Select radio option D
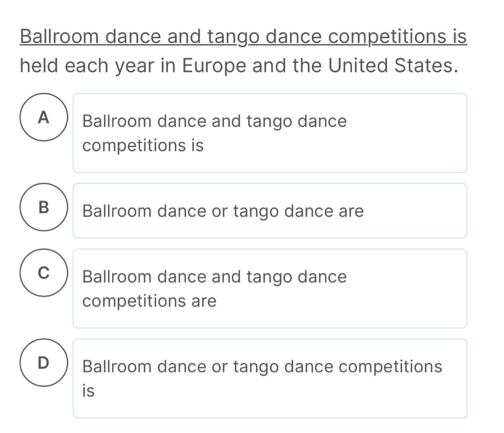This screenshot has width=504, height=433. pyautogui.click(x=43, y=363)
